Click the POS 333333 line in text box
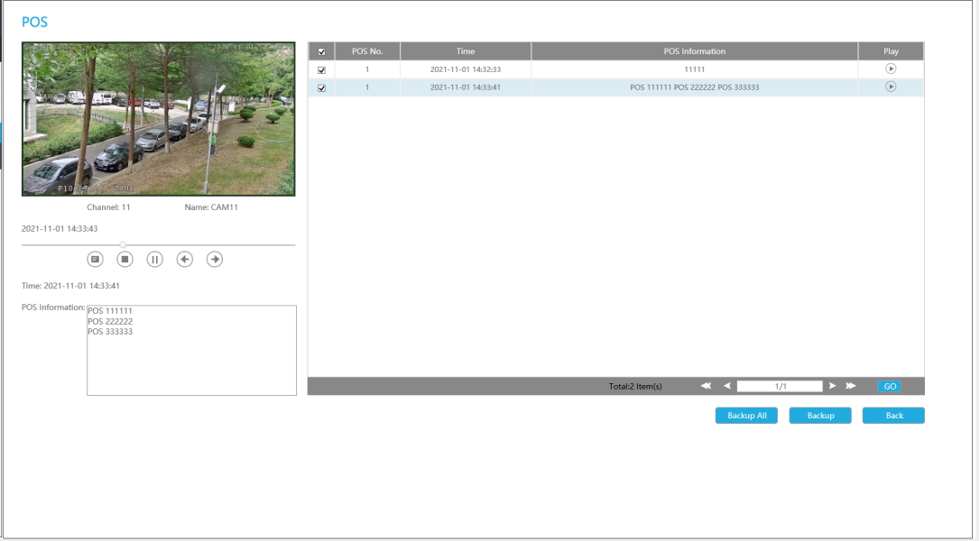The width and height of the screenshot is (980, 541). coord(110,332)
